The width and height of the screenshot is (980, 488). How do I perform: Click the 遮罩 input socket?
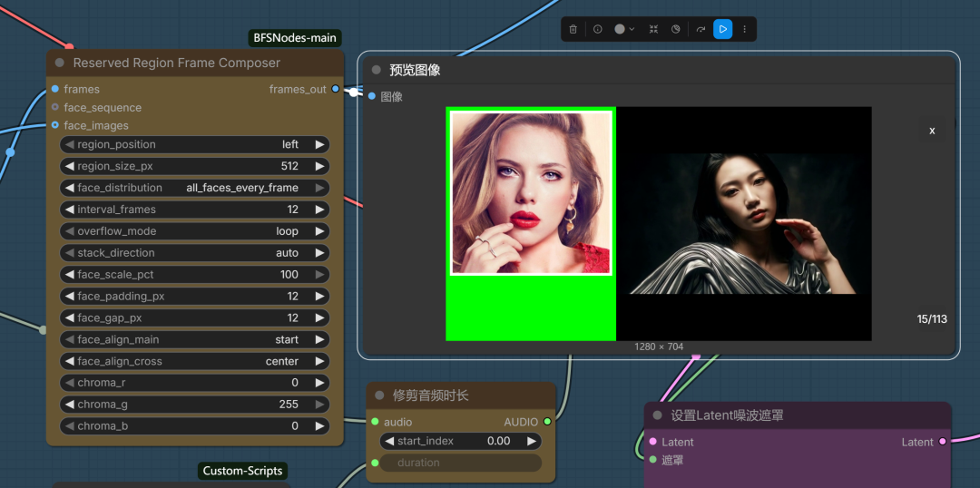point(653,460)
